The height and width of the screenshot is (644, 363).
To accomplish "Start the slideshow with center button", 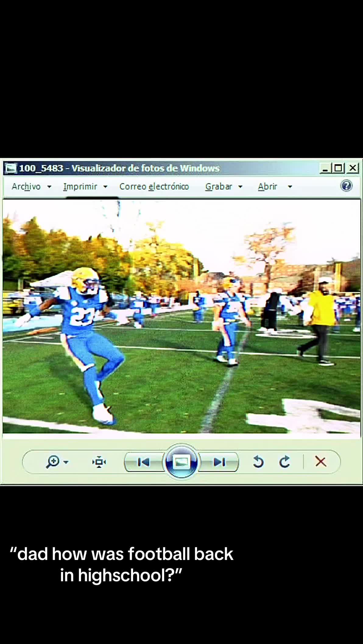I will click(x=181, y=462).
